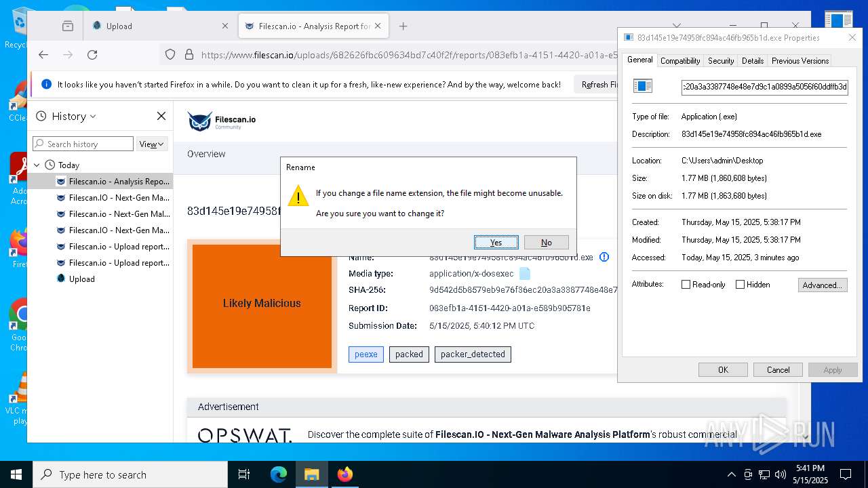Click the site security padlock icon
The width and height of the screenshot is (868, 488).
(x=189, y=55)
